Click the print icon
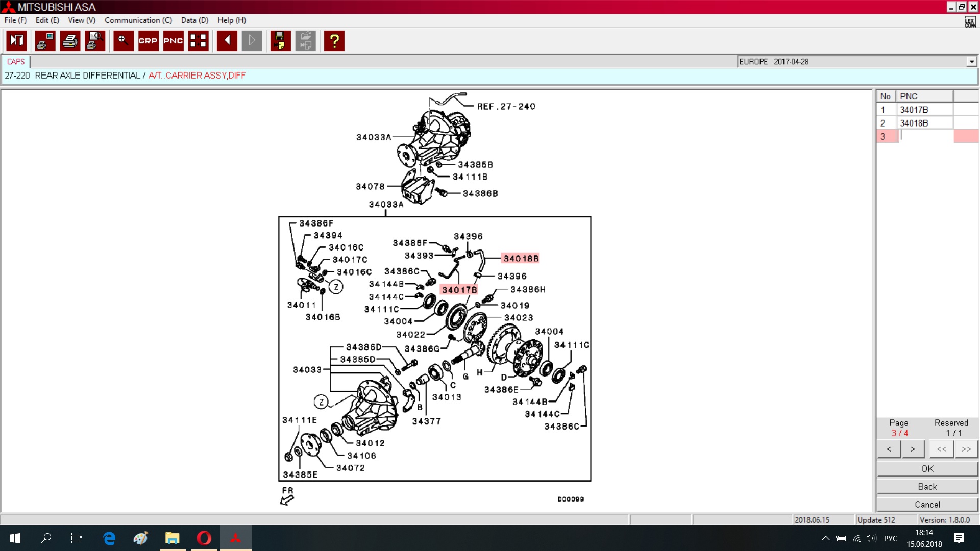The height and width of the screenshot is (551, 980). [70, 41]
